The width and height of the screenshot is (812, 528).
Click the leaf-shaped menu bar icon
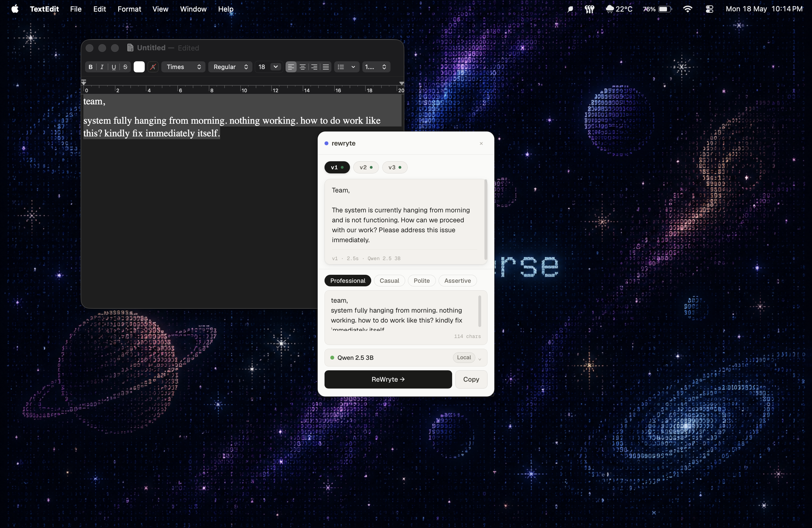point(570,9)
